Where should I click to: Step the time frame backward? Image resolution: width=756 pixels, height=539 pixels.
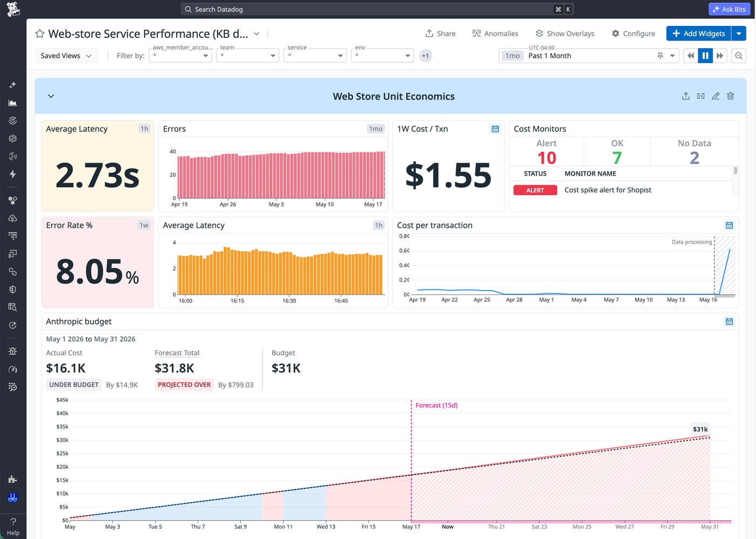click(691, 56)
